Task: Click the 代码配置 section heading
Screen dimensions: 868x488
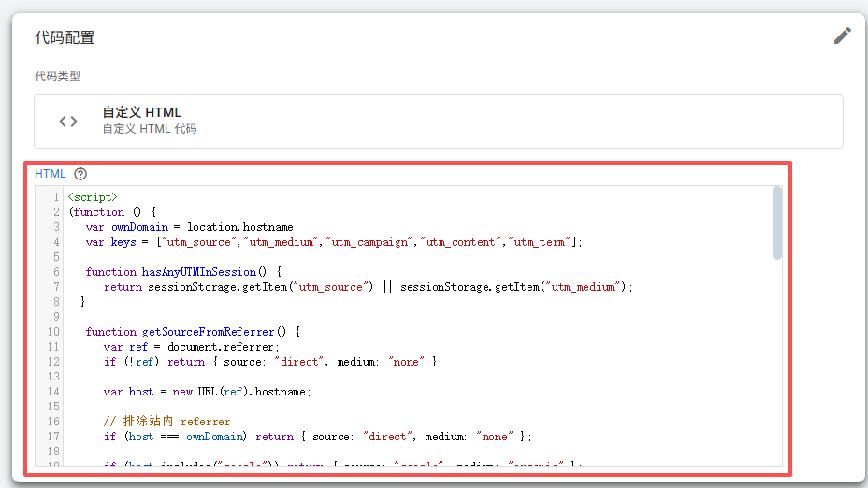Action: (65, 37)
